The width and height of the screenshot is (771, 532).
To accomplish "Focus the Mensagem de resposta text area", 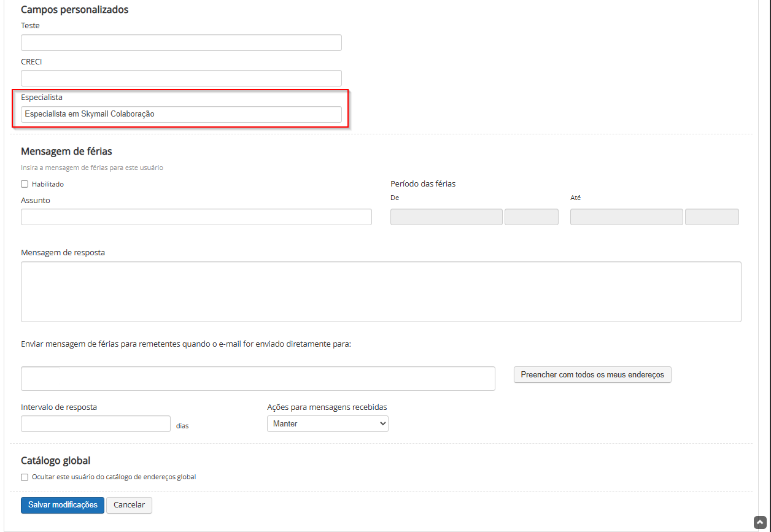I will (381, 291).
